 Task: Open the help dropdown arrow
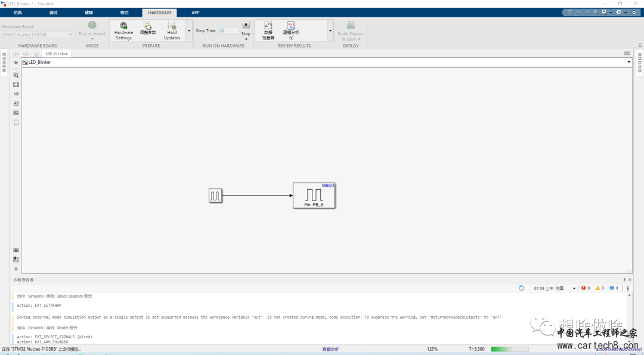(626, 13)
